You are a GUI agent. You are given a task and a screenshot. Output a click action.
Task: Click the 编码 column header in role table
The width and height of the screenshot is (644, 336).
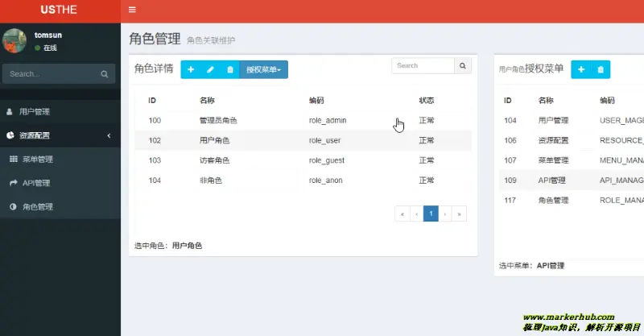click(316, 101)
